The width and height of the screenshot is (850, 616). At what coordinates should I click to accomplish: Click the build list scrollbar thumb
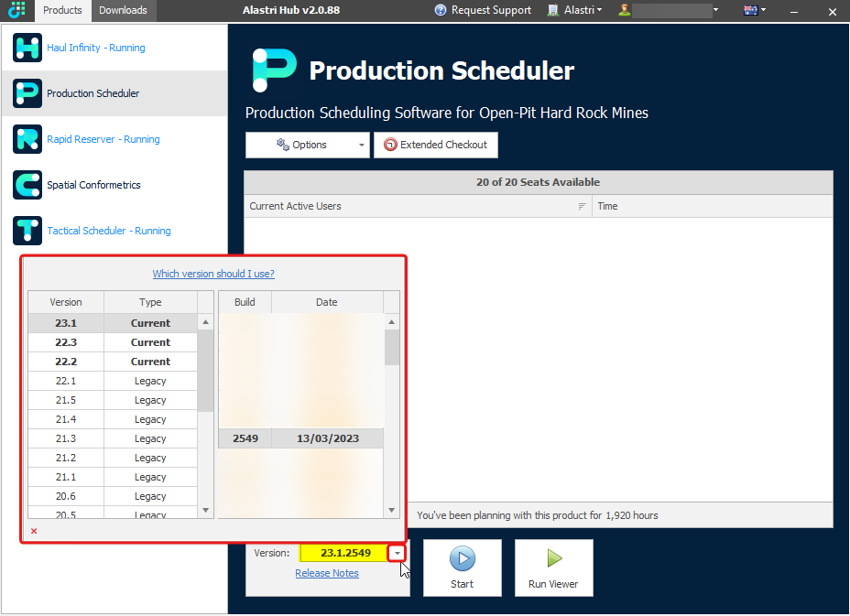tap(391, 347)
